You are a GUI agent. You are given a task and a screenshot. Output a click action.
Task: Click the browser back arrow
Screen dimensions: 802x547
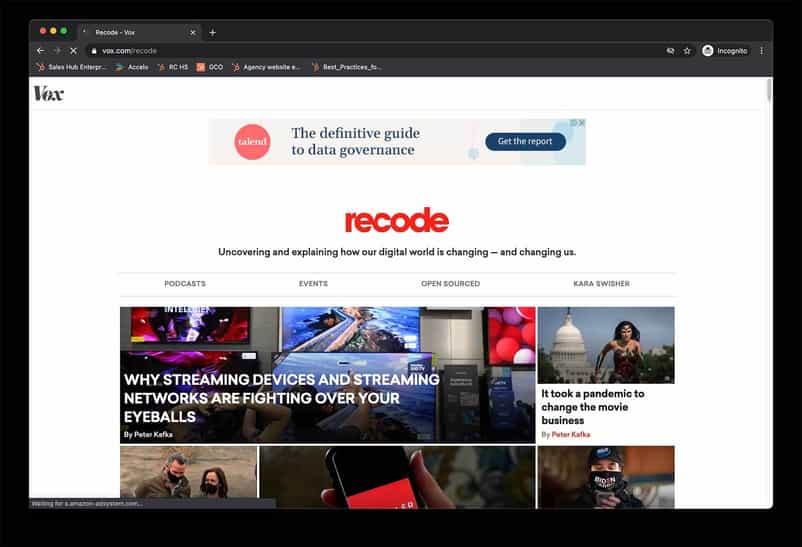click(x=40, y=51)
